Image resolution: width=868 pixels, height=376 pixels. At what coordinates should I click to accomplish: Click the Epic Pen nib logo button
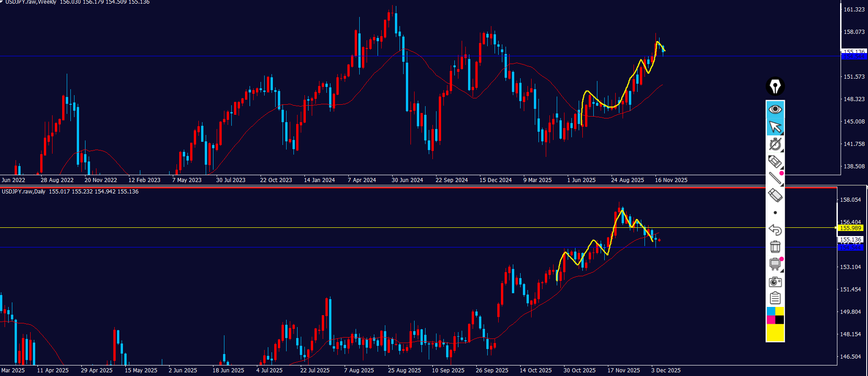[775, 86]
